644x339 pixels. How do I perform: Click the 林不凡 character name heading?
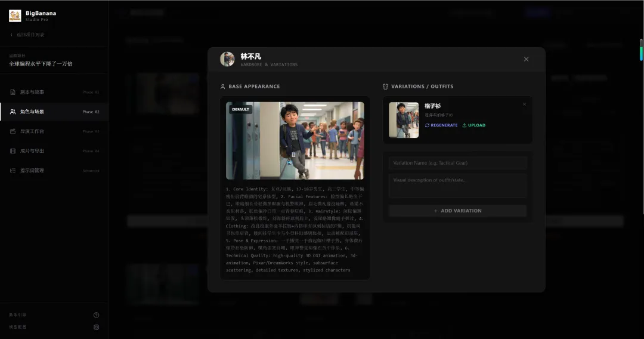click(x=250, y=56)
